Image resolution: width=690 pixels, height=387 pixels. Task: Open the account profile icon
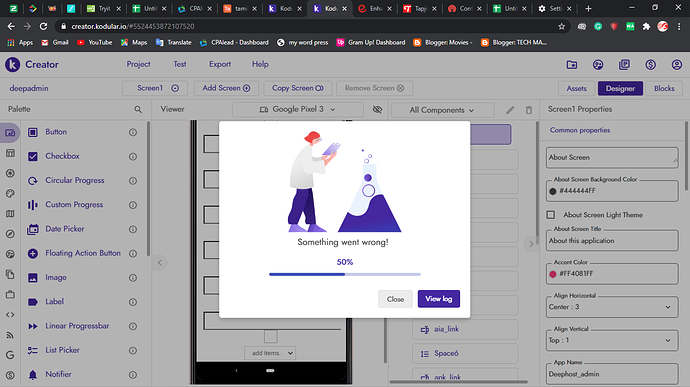[676, 65]
